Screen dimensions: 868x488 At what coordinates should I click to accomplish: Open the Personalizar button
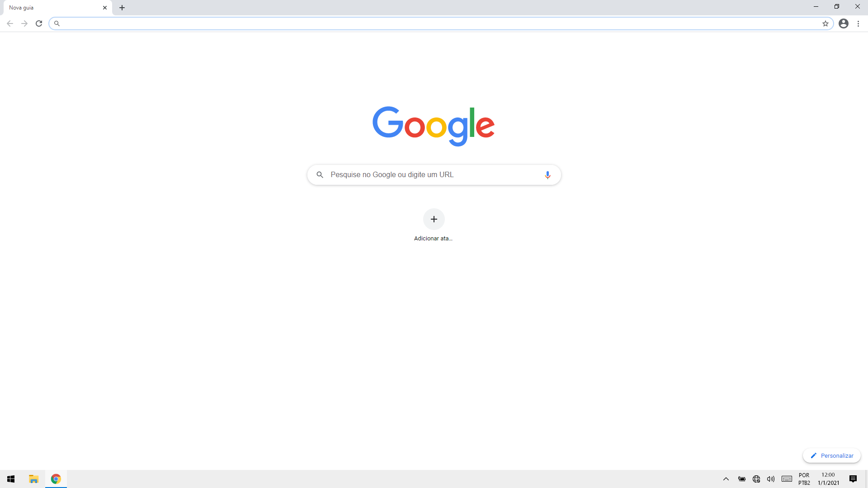(x=832, y=455)
